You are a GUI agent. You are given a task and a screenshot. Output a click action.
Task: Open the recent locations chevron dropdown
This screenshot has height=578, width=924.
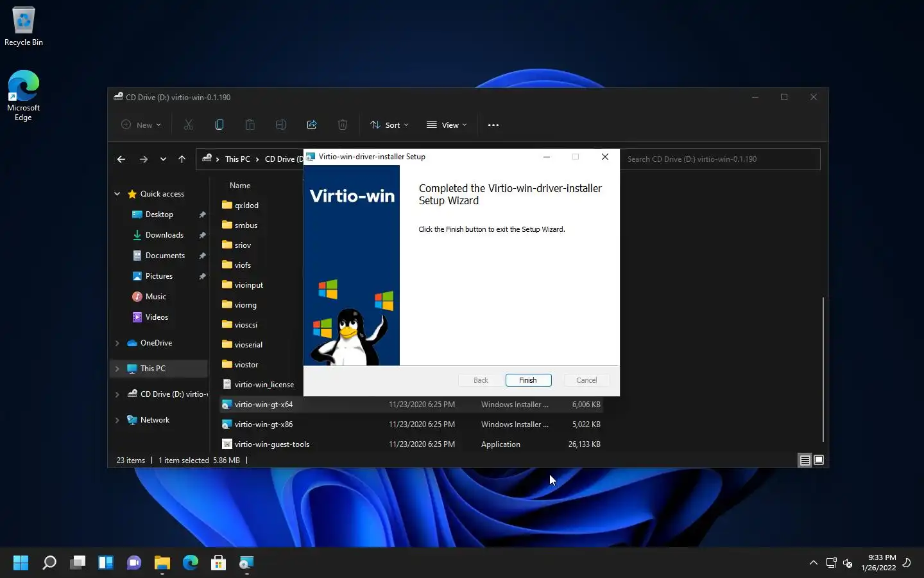pyautogui.click(x=163, y=159)
